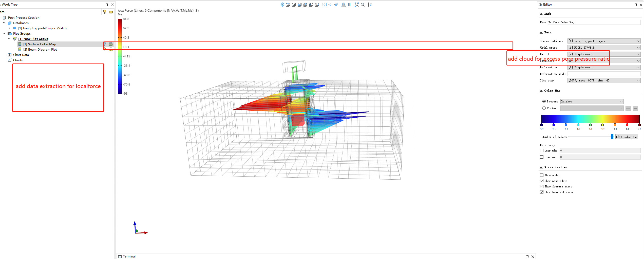
Task: Open the Source database dropdown
Action: [x=604, y=41]
